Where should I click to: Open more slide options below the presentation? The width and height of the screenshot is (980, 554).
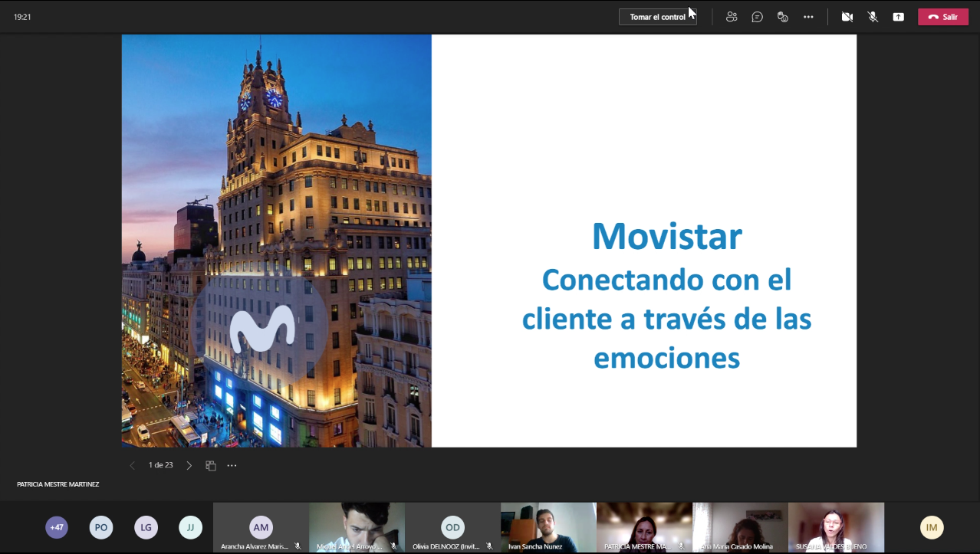pos(232,465)
